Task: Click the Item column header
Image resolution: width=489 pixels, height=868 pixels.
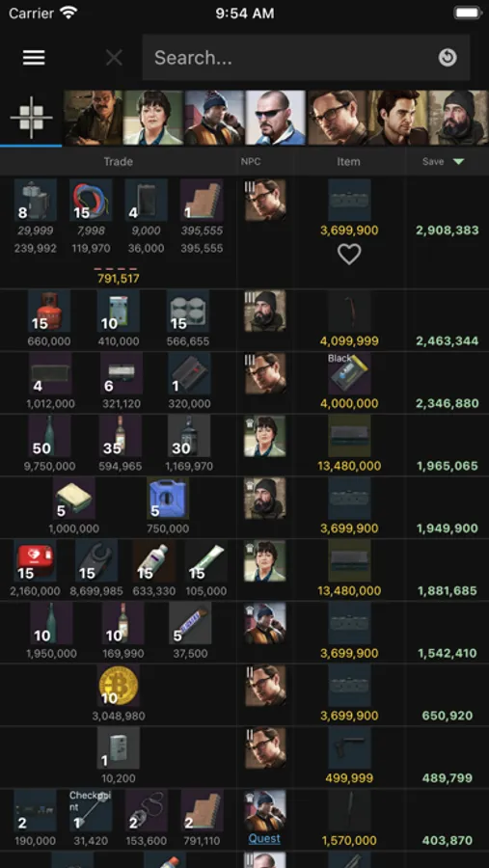Action: [x=348, y=162]
